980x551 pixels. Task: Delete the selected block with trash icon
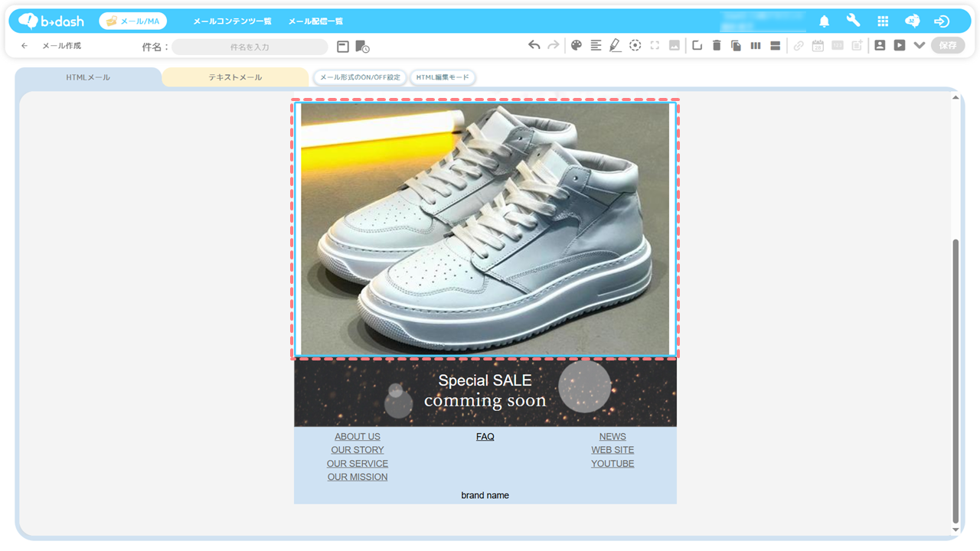tap(717, 45)
